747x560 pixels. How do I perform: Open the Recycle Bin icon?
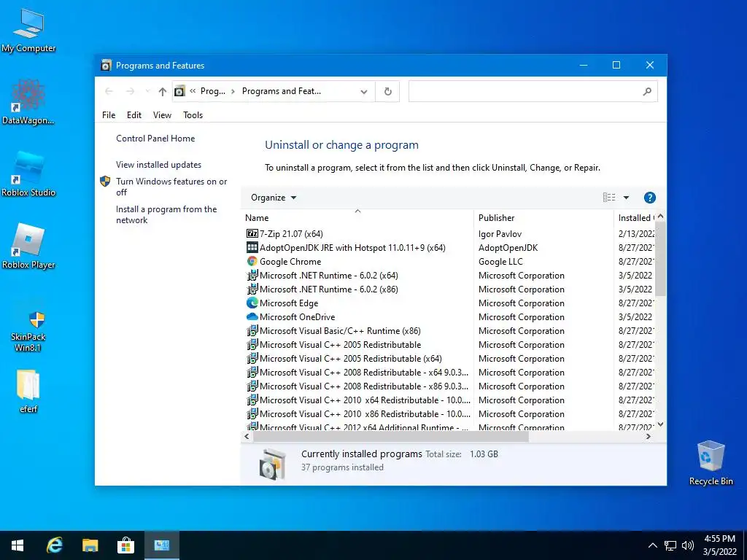[711, 463]
